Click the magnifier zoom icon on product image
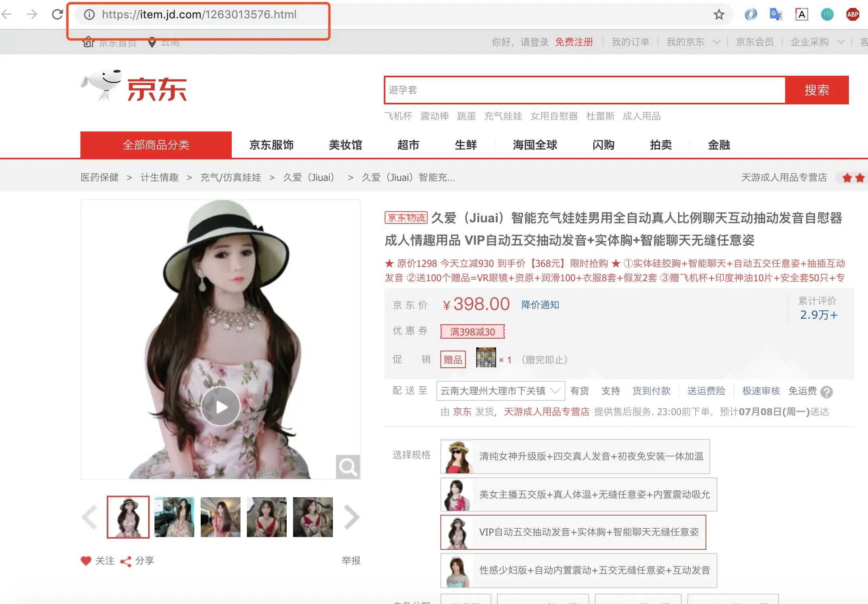 point(348,467)
